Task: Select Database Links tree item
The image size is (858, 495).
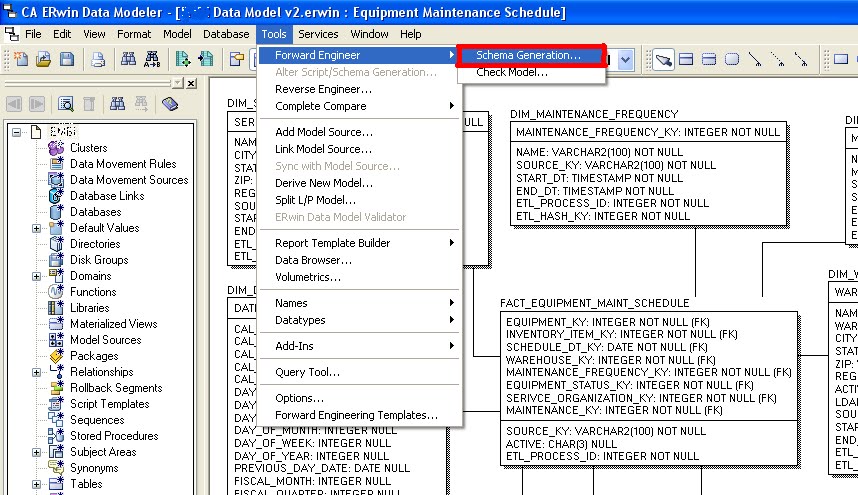Action: [x=107, y=196]
